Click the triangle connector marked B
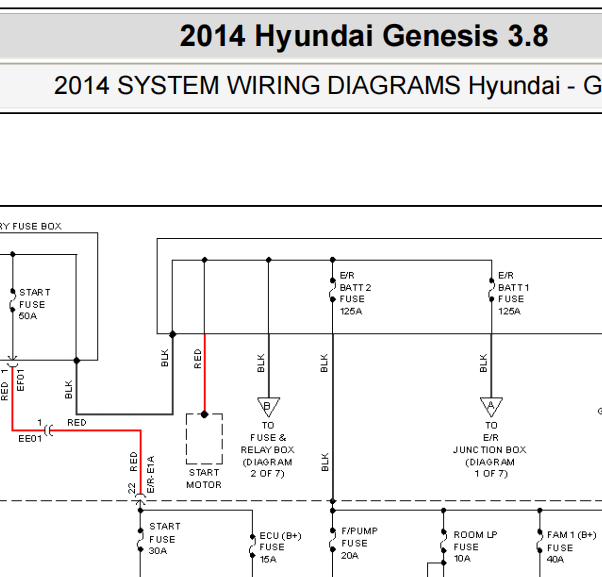 point(268,407)
